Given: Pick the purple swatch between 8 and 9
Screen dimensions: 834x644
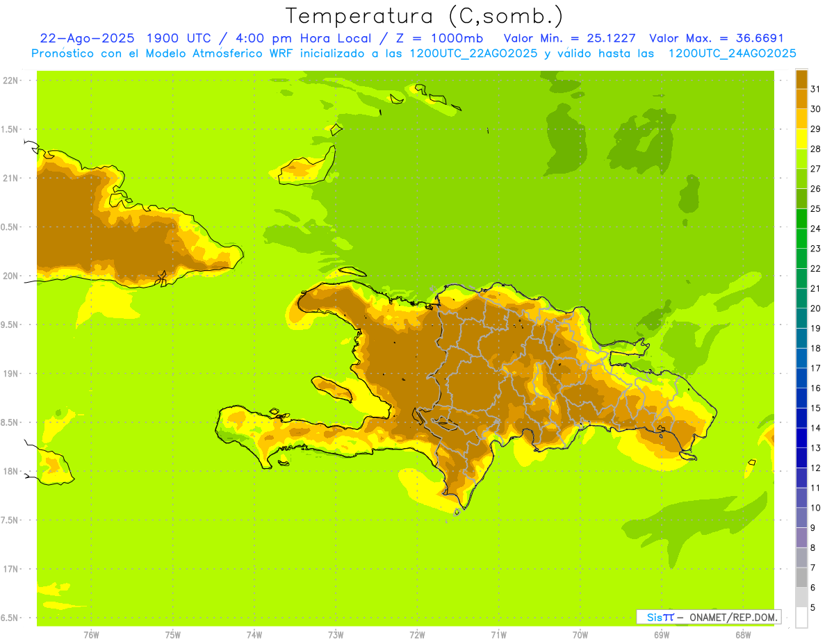Looking at the screenshot, I should click(801, 538).
